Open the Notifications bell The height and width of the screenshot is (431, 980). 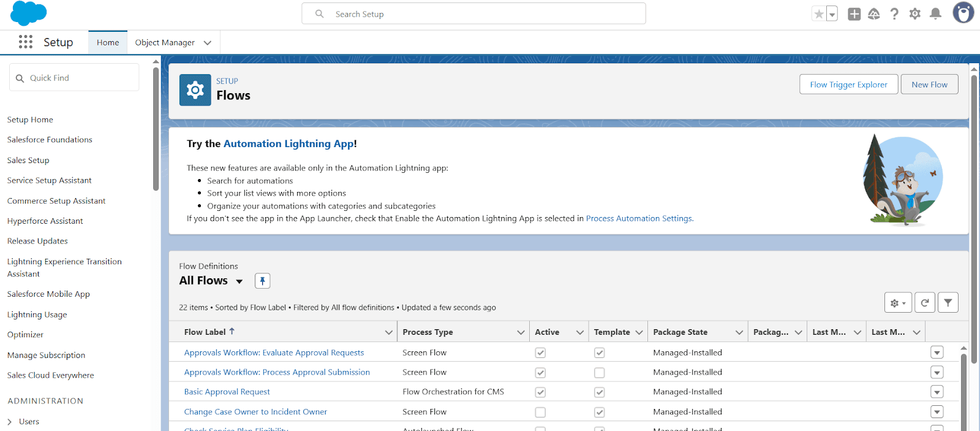935,13
